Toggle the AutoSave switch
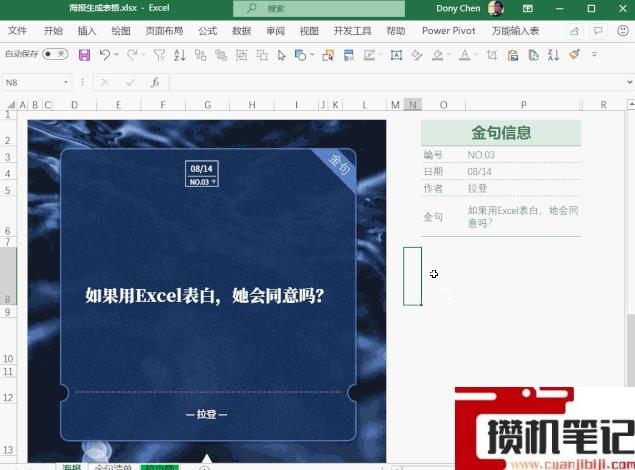Image resolution: width=635 pixels, height=470 pixels. point(55,54)
